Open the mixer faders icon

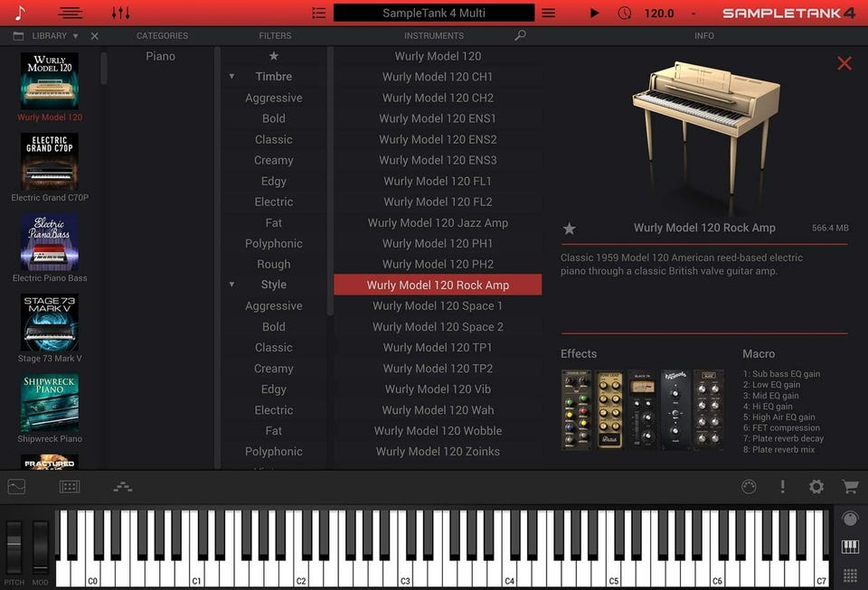tap(120, 13)
